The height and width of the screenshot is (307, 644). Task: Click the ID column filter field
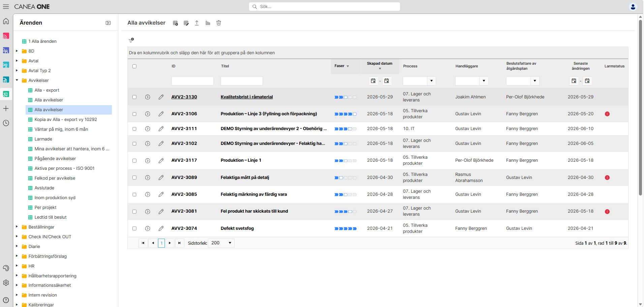pos(192,81)
